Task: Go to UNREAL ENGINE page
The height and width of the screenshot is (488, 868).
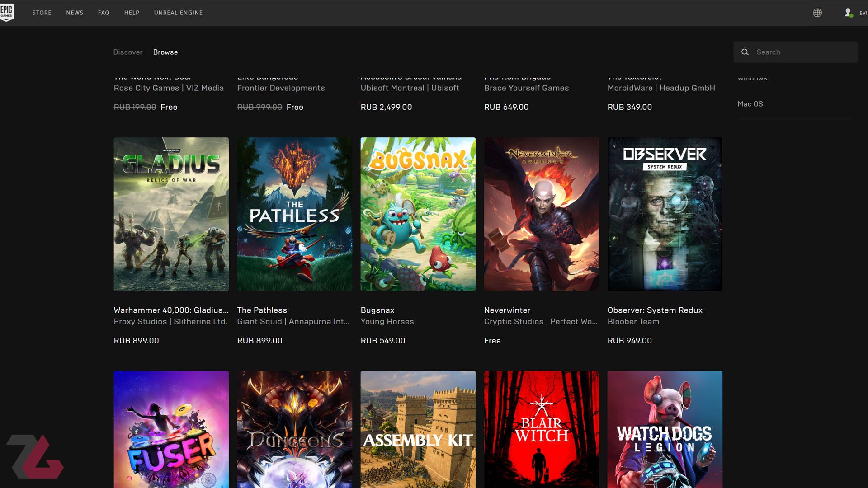Action: [x=178, y=13]
